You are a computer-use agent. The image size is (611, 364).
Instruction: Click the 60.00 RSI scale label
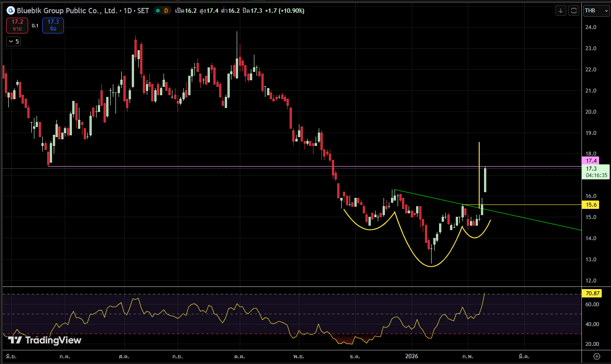592,305
